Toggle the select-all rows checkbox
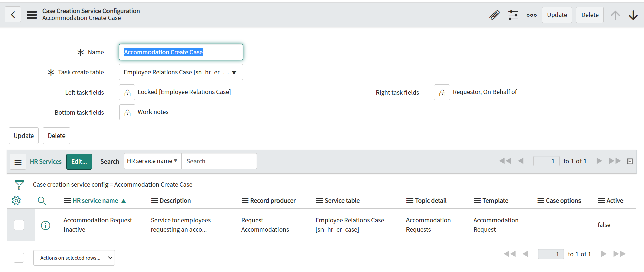 pos(19,258)
